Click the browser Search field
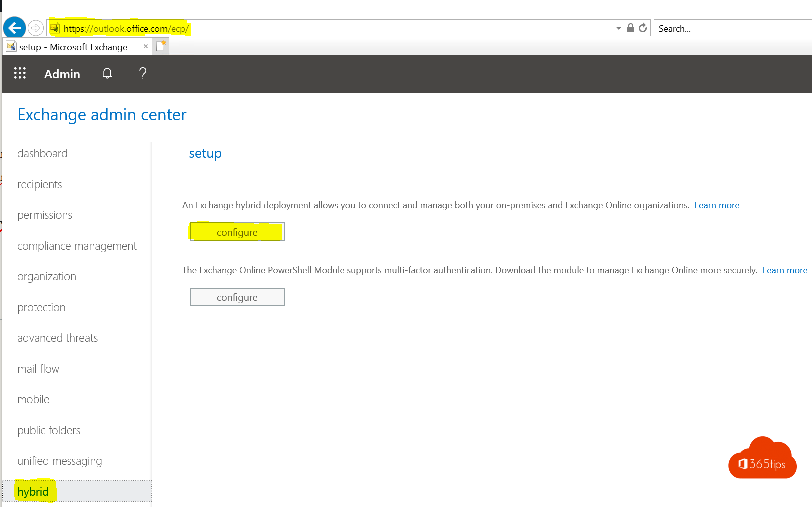The image size is (812, 507). [733, 28]
